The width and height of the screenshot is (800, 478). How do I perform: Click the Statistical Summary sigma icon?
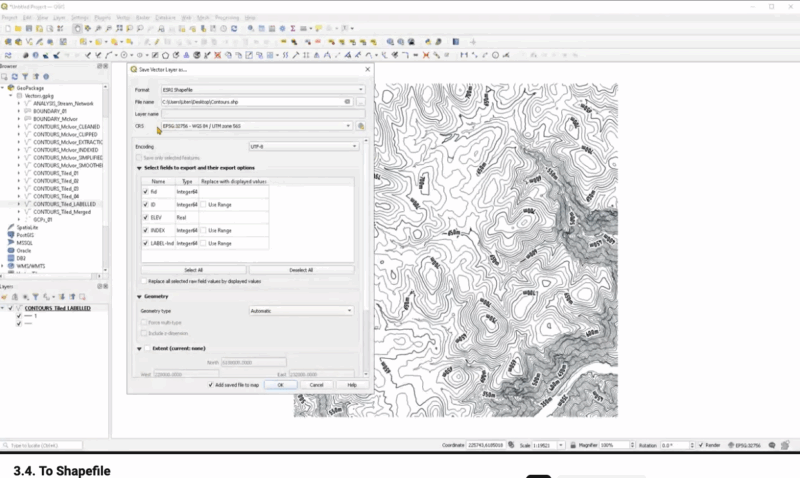(x=293, y=29)
